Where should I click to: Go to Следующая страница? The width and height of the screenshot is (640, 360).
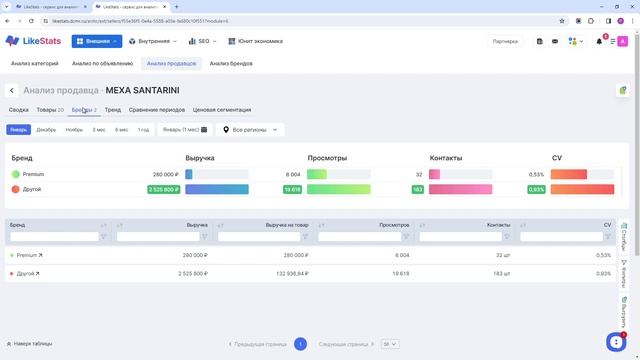pyautogui.click(x=346, y=344)
